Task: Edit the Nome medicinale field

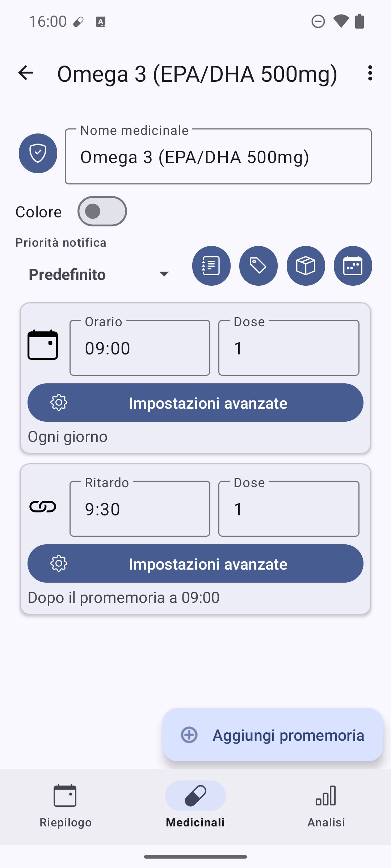Action: coord(218,157)
